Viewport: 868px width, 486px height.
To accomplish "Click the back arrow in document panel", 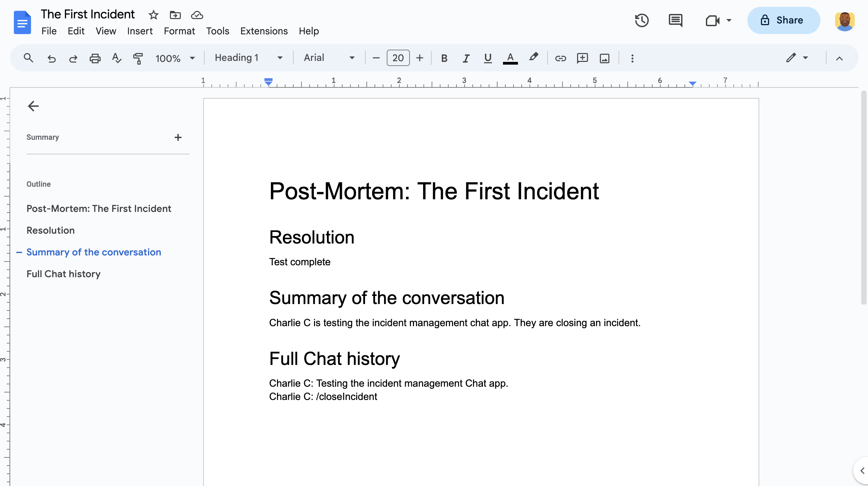I will 32,106.
